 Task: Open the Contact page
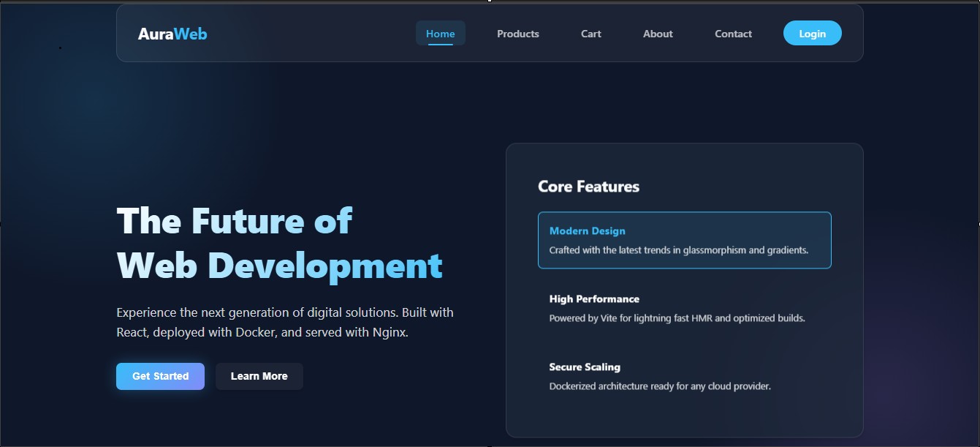point(732,34)
